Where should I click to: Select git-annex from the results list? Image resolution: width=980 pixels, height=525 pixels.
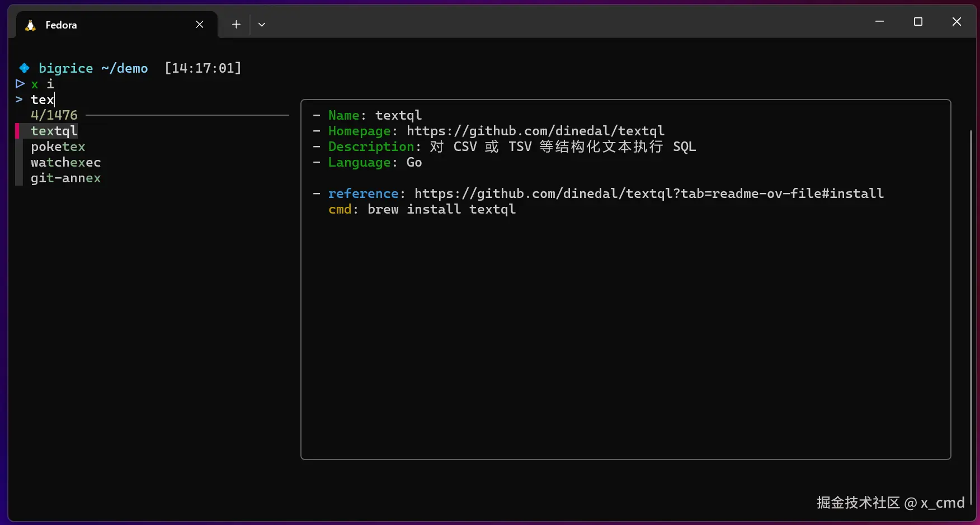[66, 178]
